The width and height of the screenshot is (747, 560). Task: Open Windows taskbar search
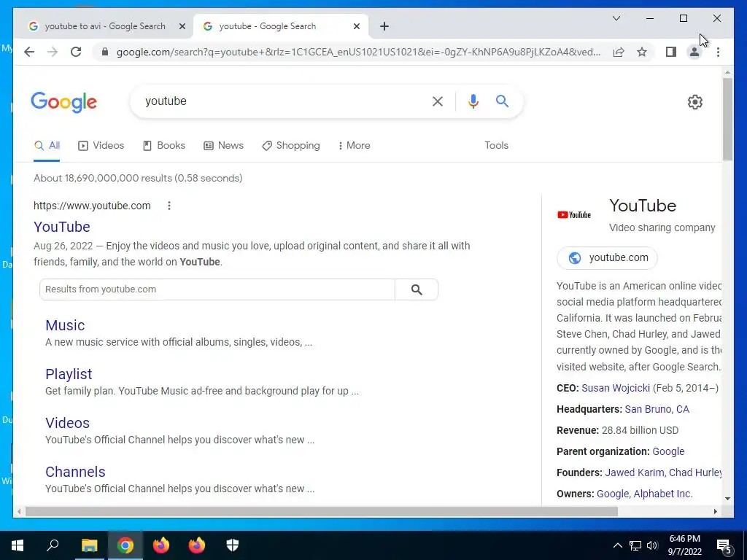[x=53, y=545]
